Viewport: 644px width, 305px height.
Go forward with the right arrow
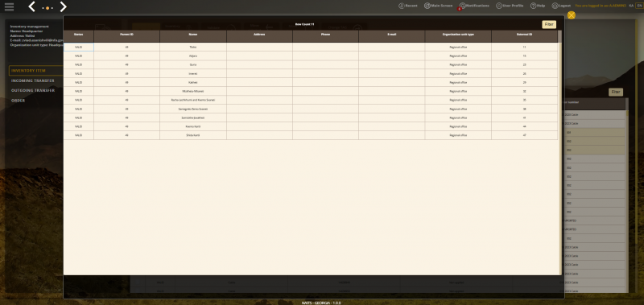[x=63, y=6]
